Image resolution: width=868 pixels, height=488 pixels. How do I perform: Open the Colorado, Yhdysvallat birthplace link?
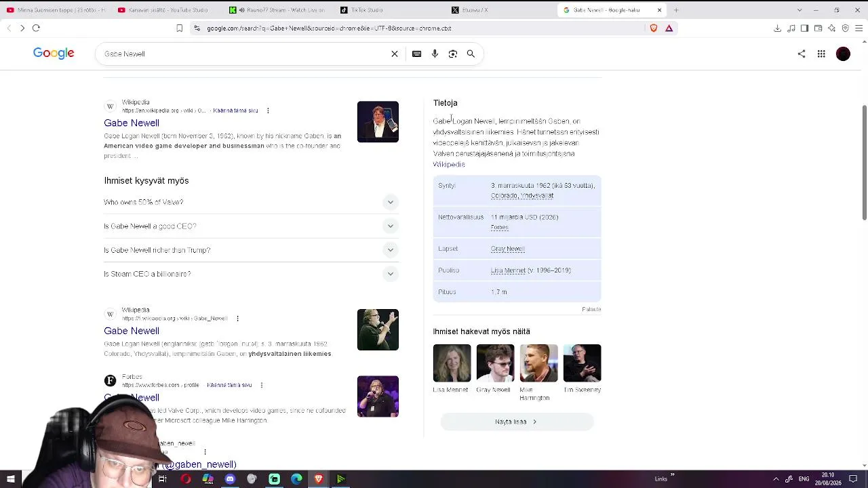tap(522, 196)
